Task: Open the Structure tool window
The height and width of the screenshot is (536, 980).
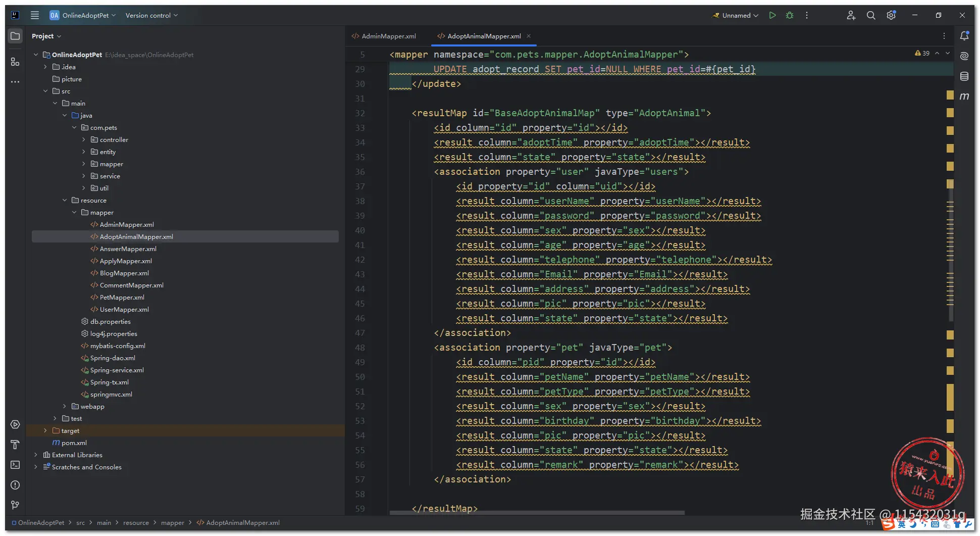Action: tap(15, 62)
